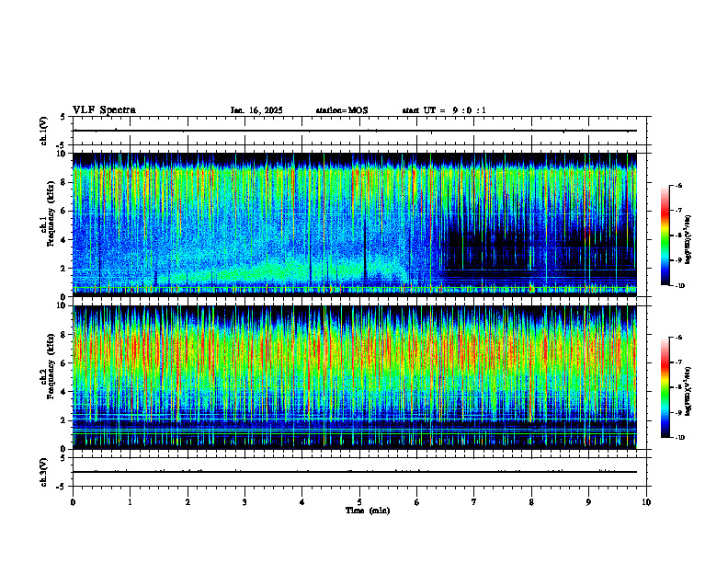Click the '3' minute tick label

click(x=245, y=502)
